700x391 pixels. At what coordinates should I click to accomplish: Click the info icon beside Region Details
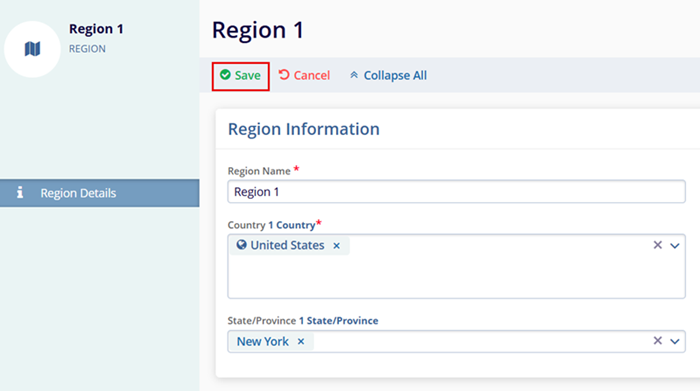[x=20, y=192]
